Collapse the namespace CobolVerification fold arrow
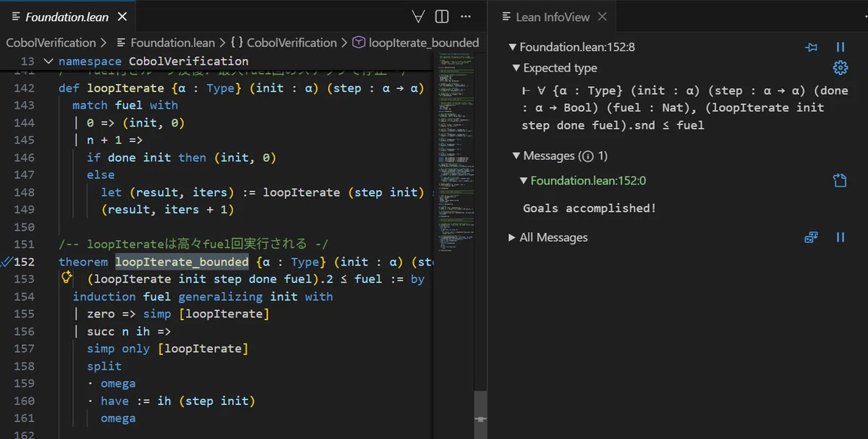Image resolution: width=868 pixels, height=439 pixels. tap(48, 61)
